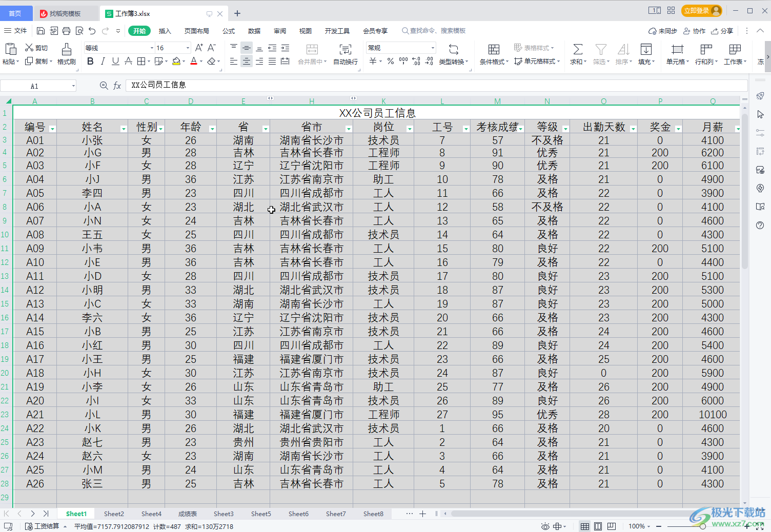Click the search commands input field
This screenshot has width=771, height=532.
434,31
